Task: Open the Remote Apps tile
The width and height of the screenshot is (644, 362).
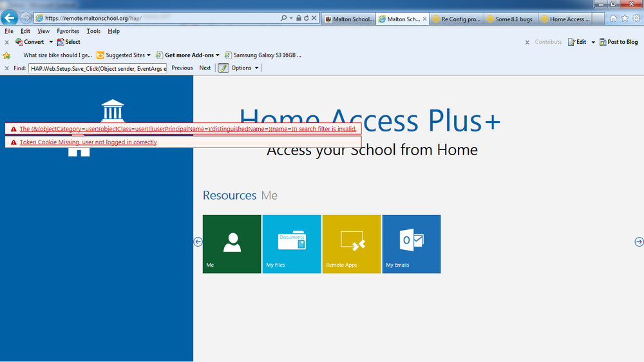Action: [352, 244]
